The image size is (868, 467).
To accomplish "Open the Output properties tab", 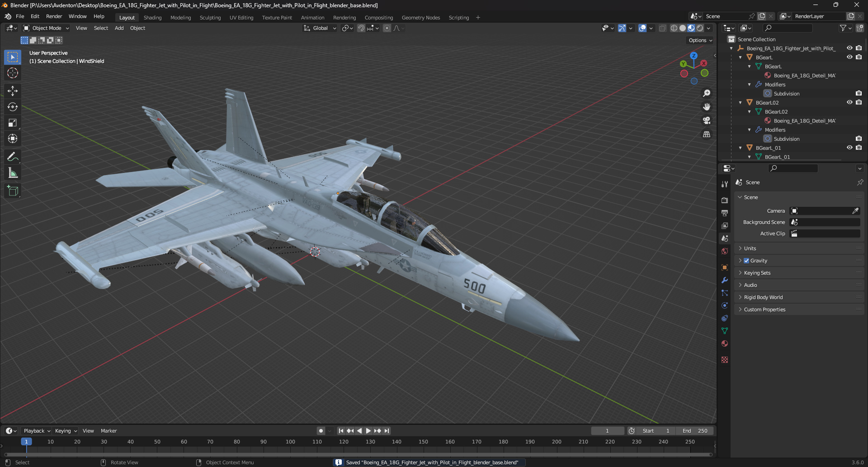I will point(725,213).
